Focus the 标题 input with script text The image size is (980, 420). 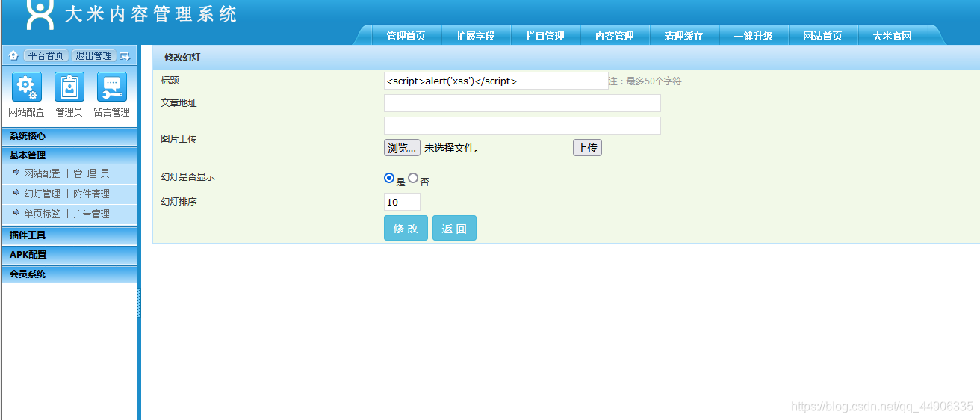pyautogui.click(x=496, y=81)
